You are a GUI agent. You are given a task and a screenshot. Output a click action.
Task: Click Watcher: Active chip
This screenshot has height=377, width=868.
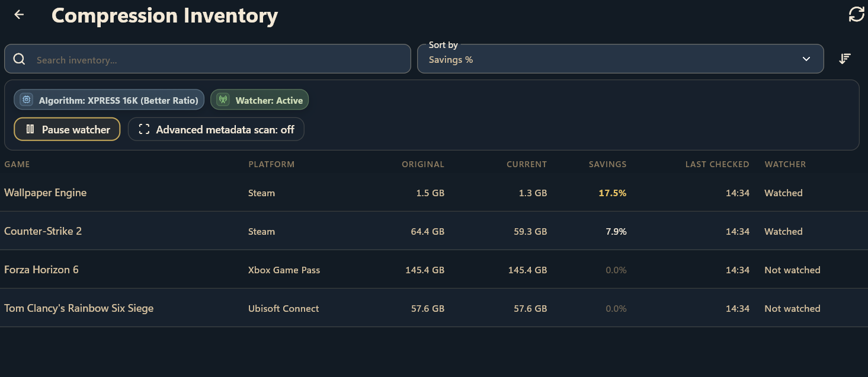[260, 100]
